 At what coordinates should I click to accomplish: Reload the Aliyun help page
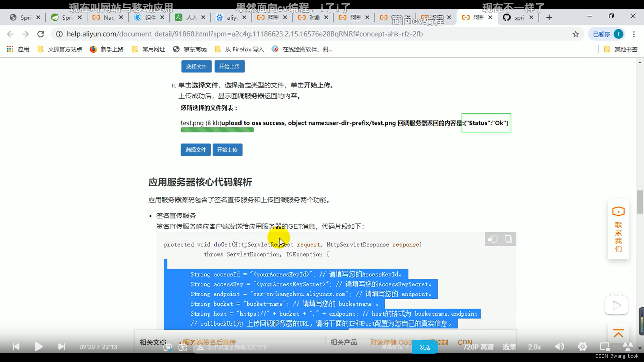[41, 34]
